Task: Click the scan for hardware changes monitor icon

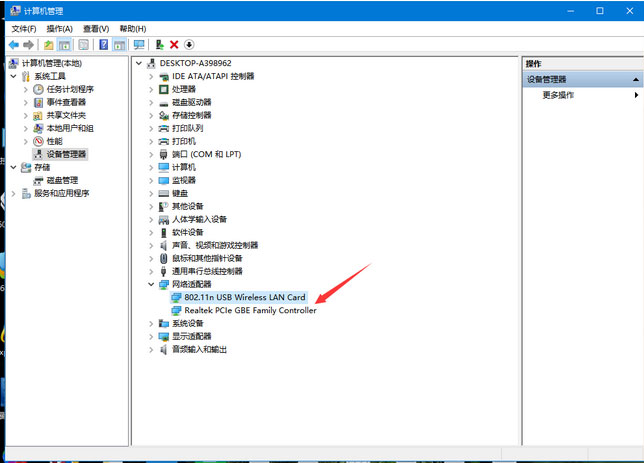Action: click(x=137, y=45)
